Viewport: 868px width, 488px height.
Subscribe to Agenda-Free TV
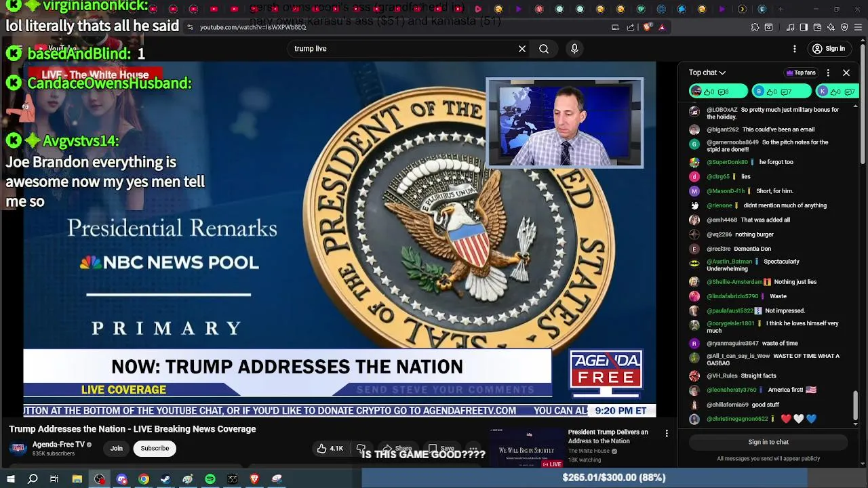[x=155, y=448]
